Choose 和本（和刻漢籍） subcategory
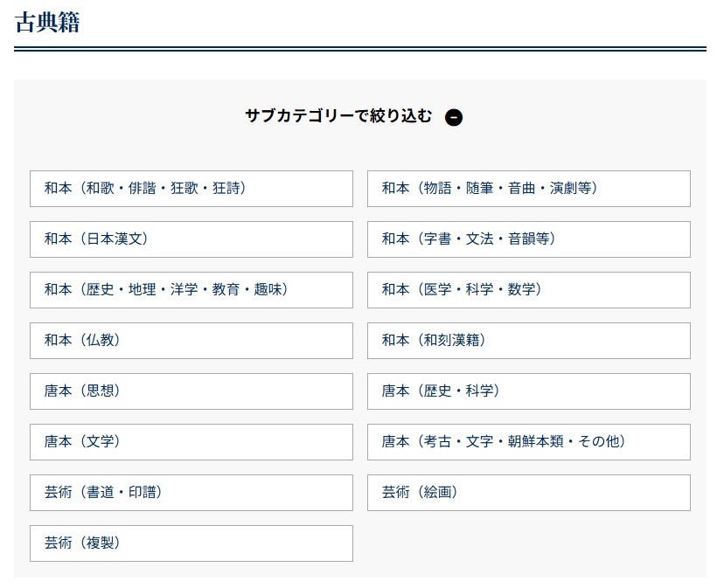 point(528,341)
